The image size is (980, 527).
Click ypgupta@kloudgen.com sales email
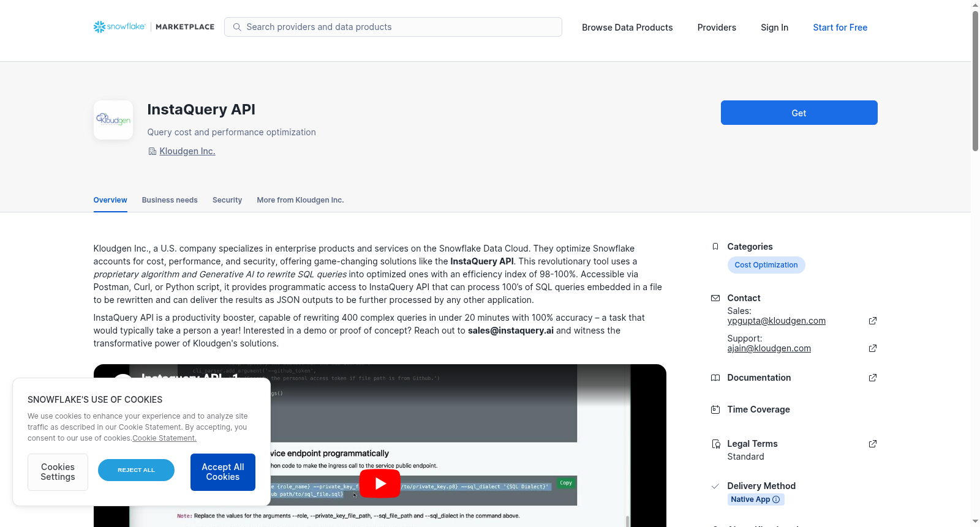(x=777, y=321)
